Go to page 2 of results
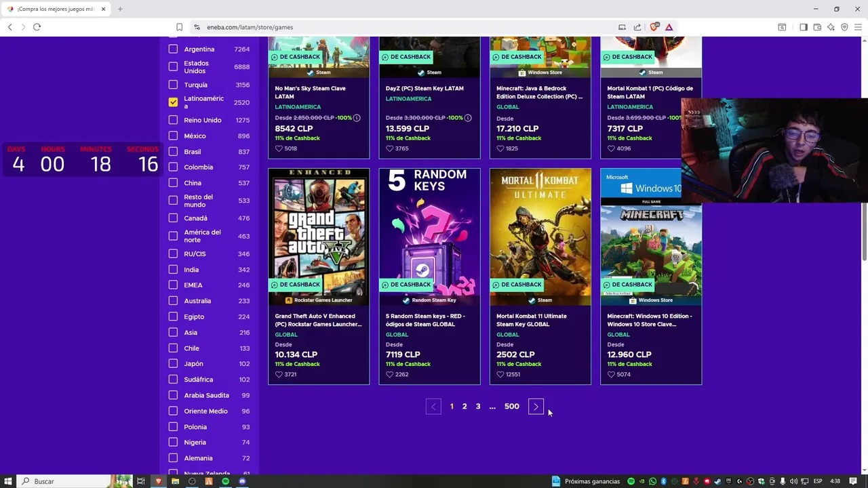Image resolution: width=868 pixels, height=488 pixels. 465,407
